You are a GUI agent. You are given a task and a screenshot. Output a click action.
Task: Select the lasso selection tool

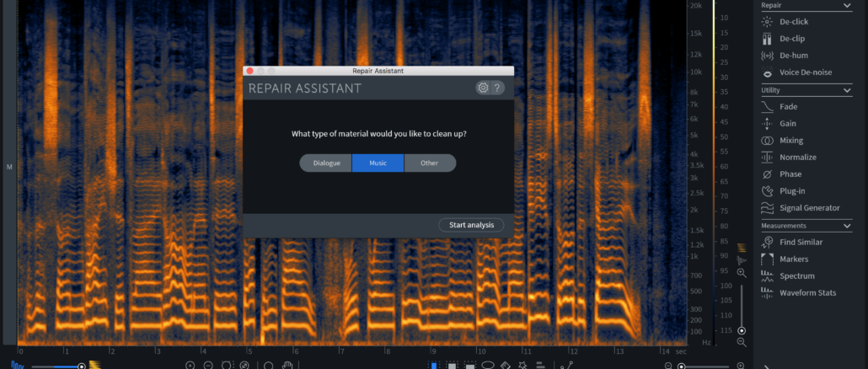tap(488, 365)
